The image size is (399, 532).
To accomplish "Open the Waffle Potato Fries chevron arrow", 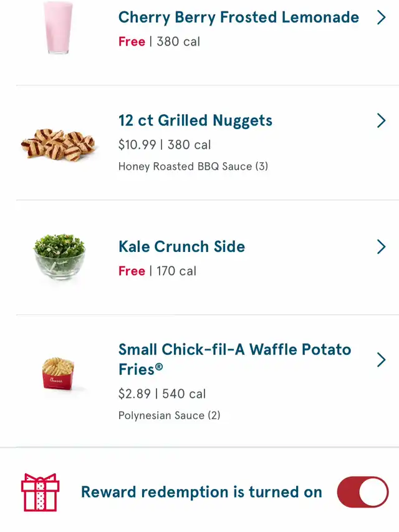I will coord(382,360).
